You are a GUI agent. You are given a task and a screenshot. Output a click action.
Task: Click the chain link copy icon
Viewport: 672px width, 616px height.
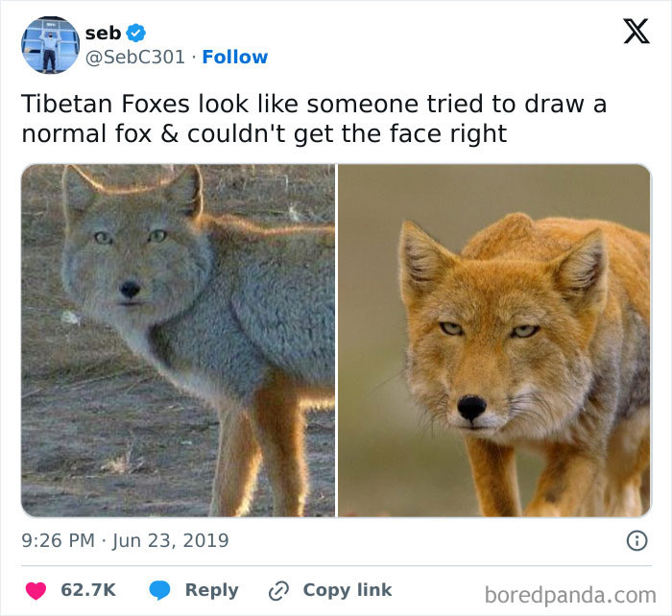point(279,590)
